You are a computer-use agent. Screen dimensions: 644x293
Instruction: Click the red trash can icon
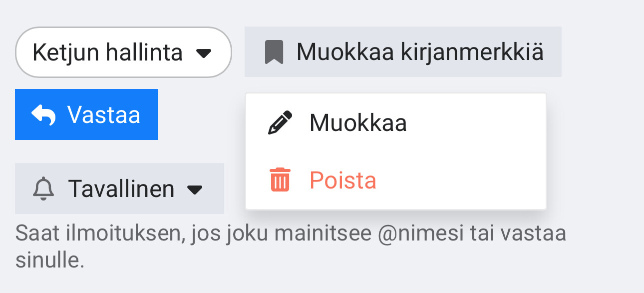click(x=280, y=180)
